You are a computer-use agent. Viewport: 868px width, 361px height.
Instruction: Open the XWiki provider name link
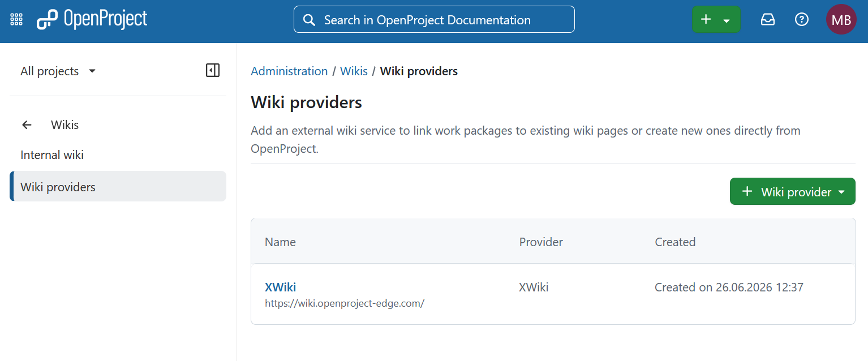click(280, 287)
